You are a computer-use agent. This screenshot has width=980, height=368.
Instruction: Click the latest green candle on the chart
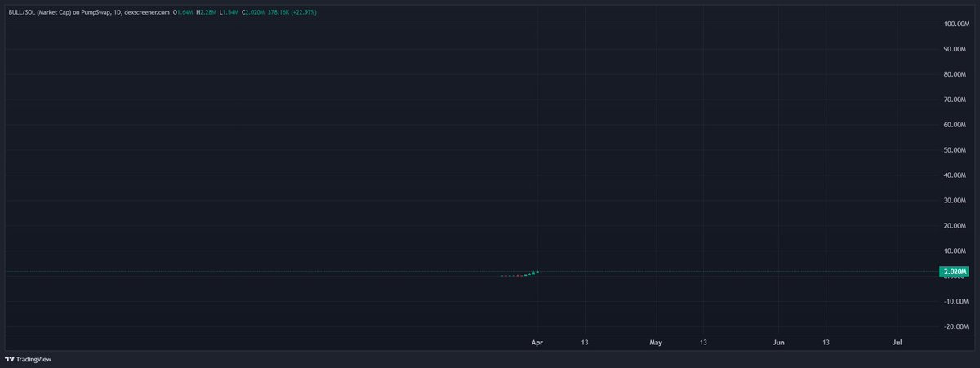point(537,271)
